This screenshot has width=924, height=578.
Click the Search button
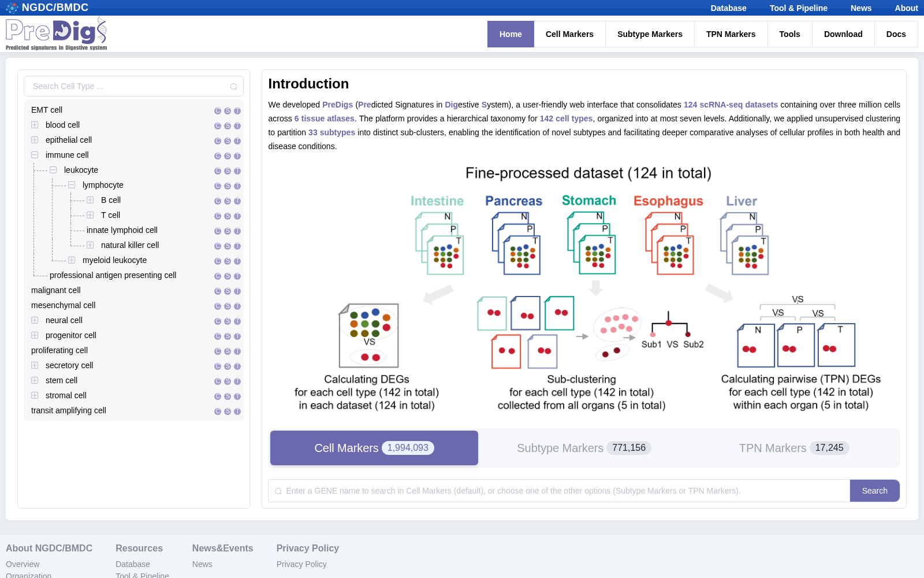[874, 491]
